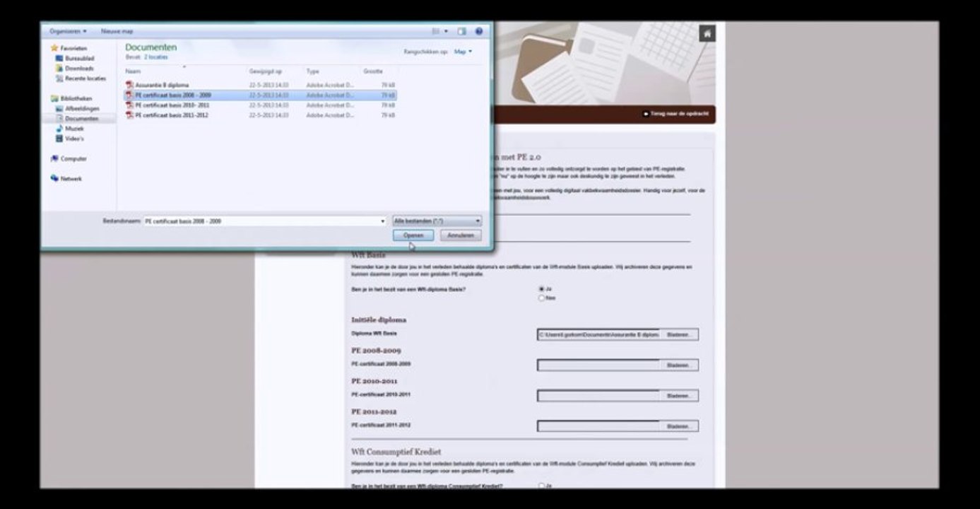Click the PE-certificaat 2010-2011 file field

click(x=598, y=396)
